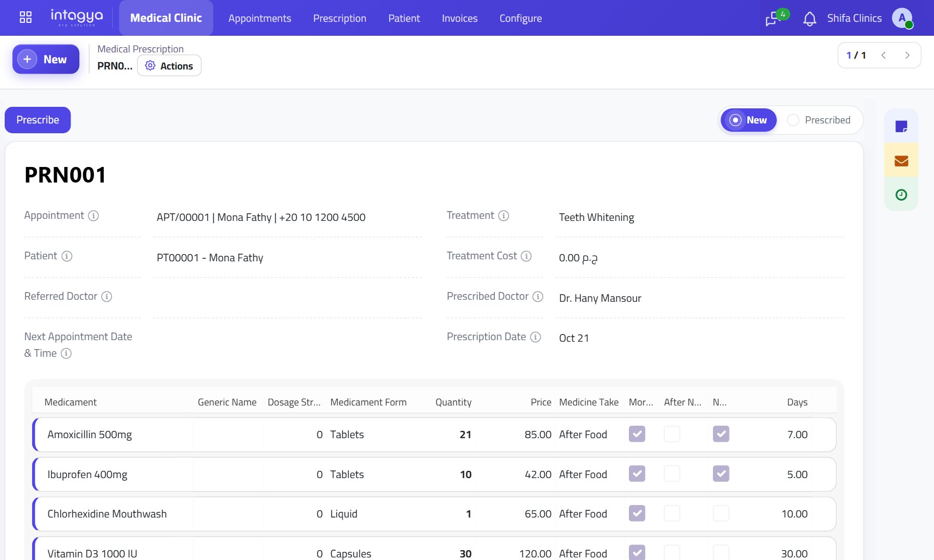The height and width of the screenshot is (560, 934).
Task: Toggle Night checkbox for Ibuprofen 400mg
Action: (721, 473)
